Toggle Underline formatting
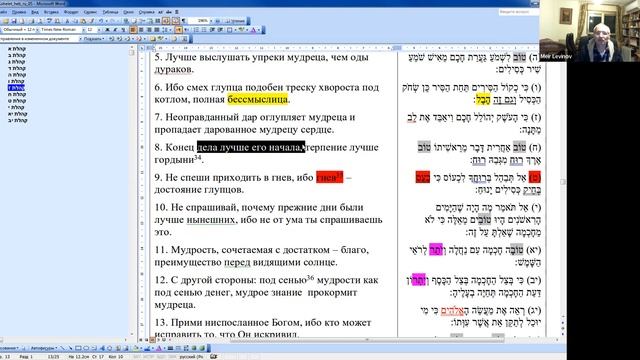This screenshot has width=640, height=360. (x=123, y=29)
